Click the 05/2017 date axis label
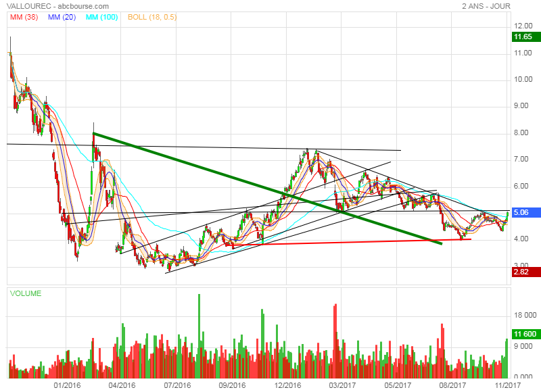Screen dimensions: 541x392 point(398,385)
